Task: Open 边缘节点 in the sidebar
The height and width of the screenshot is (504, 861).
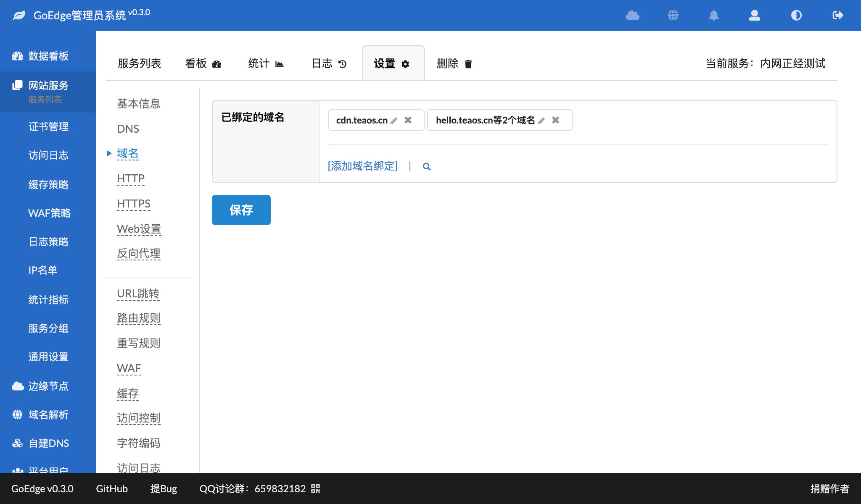Action: click(48, 386)
